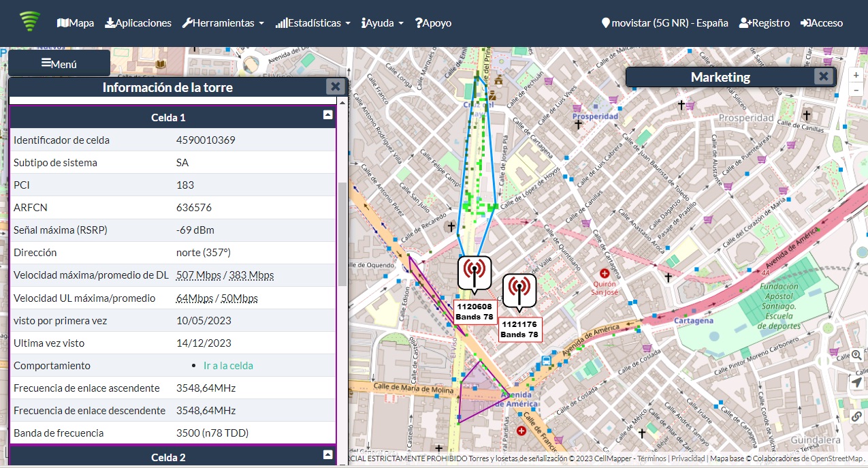Click cell identifier 4590010369

(206, 140)
